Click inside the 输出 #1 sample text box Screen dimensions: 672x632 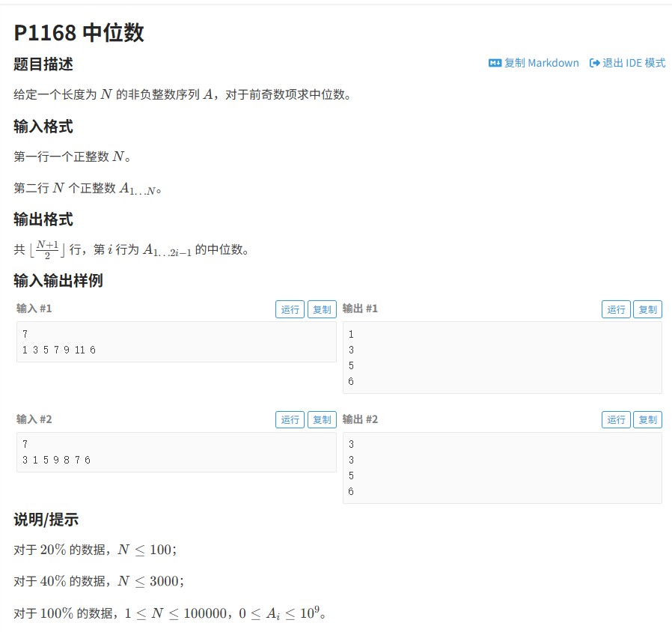tap(501, 357)
